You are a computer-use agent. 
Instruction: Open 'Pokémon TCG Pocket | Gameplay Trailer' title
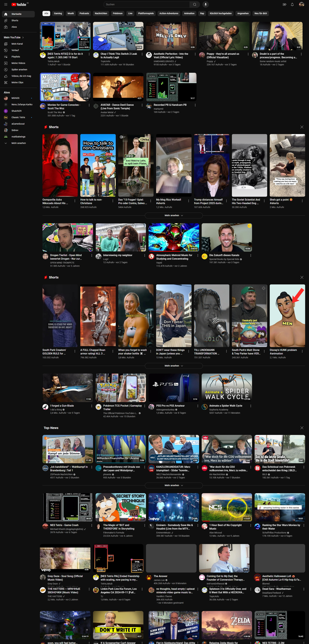pyautogui.click(x=122, y=408)
